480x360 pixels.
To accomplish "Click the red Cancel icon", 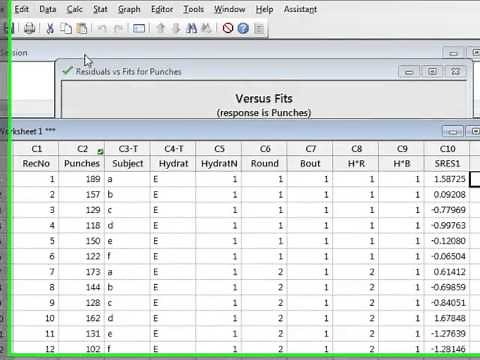I will click(228, 28).
